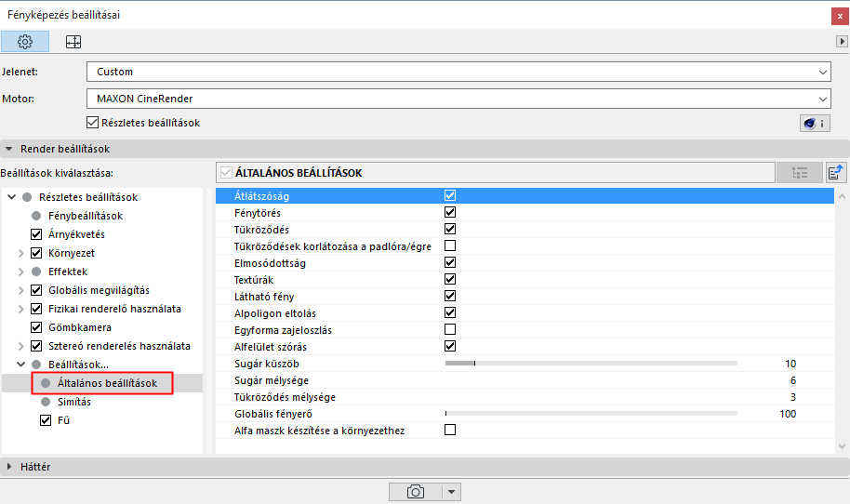Toggle Globális megvilágítás checkbox
Image resolution: width=850 pixels, height=504 pixels.
tap(36, 290)
